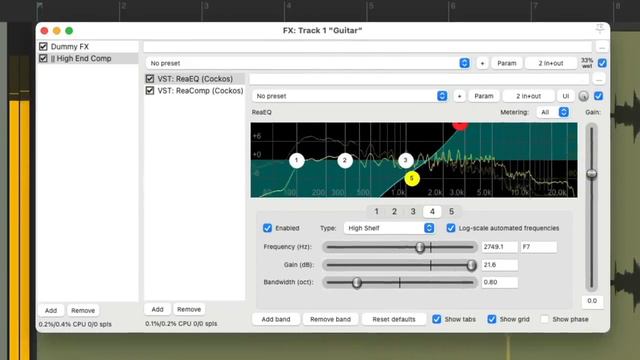Click the pin icon in FX window titlebar

coord(600,29)
